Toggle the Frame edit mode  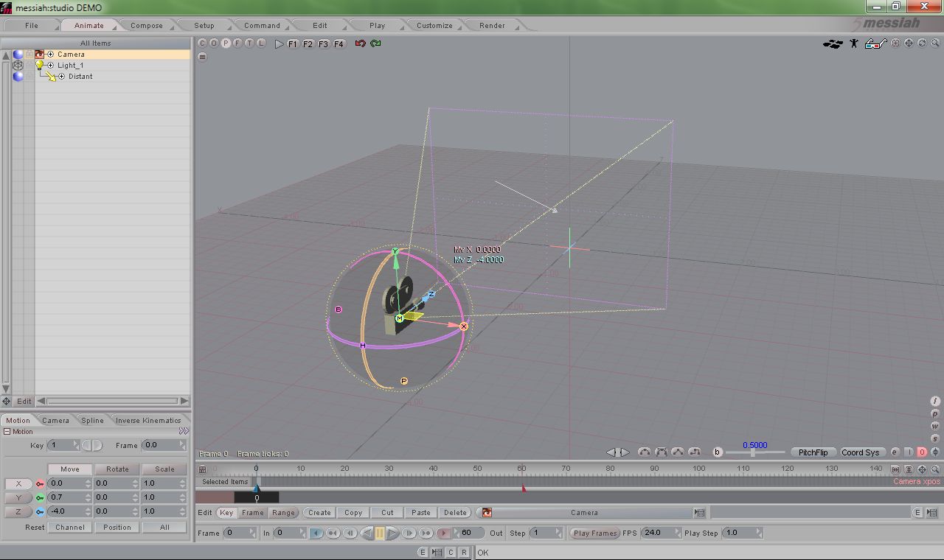coord(252,513)
